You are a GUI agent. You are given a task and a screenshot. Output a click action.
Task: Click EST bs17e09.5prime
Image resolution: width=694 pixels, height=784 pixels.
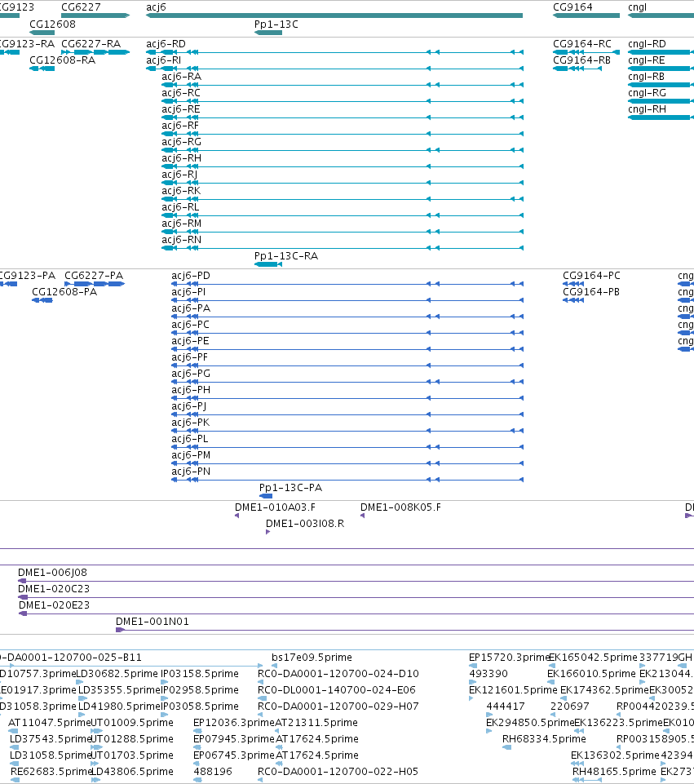click(312, 658)
